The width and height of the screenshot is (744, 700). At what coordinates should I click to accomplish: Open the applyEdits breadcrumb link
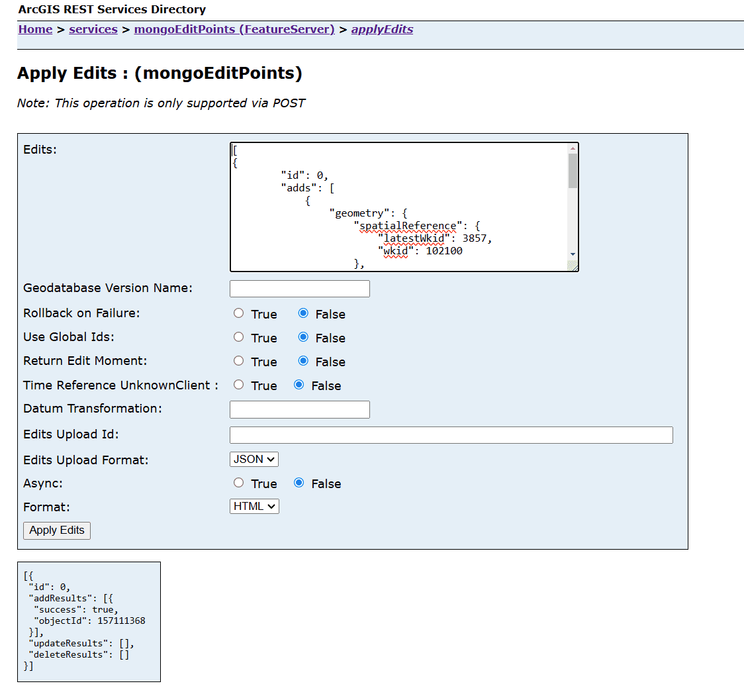(x=382, y=29)
